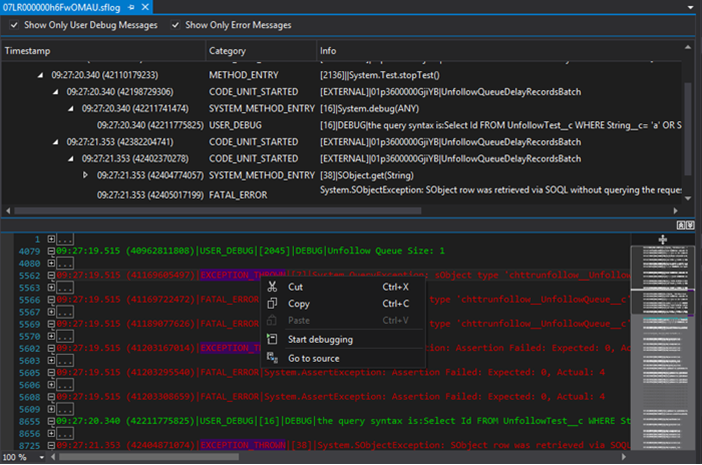The image size is (702, 465).
Task: Click the log table vertical scroll down arrow
Action: click(688, 198)
